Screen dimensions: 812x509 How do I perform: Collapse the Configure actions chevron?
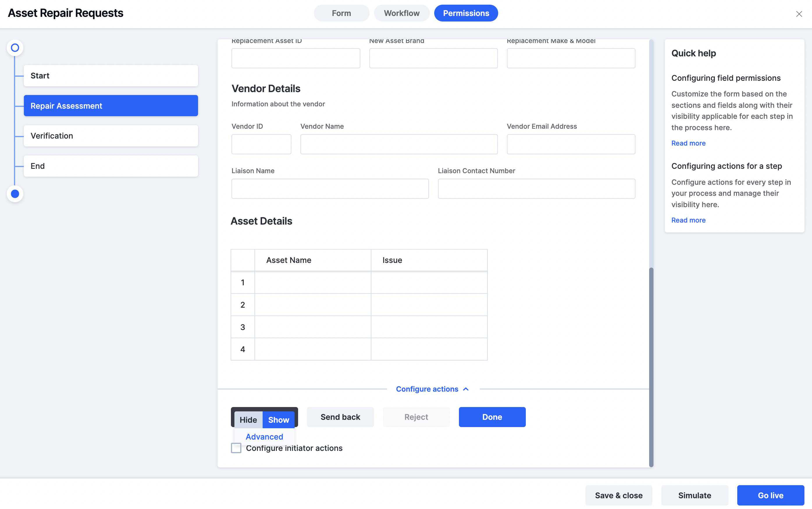coord(466,389)
